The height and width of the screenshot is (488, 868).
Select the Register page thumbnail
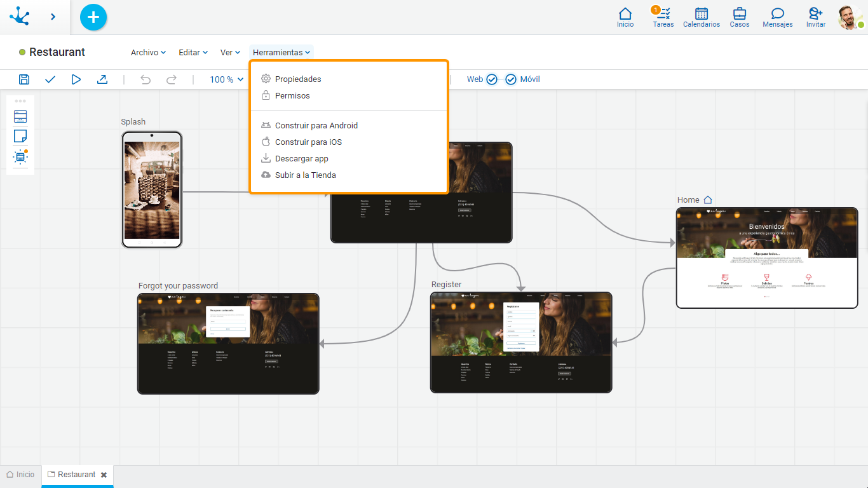pyautogui.click(x=521, y=342)
